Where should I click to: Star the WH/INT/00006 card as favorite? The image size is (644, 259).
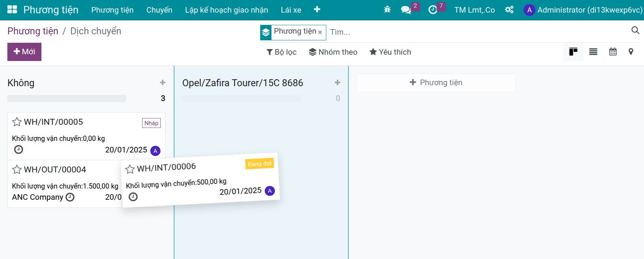[x=130, y=169]
